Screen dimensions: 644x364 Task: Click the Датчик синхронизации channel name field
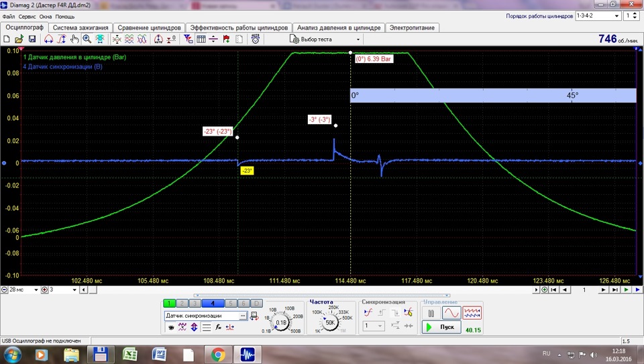pyautogui.click(x=202, y=316)
